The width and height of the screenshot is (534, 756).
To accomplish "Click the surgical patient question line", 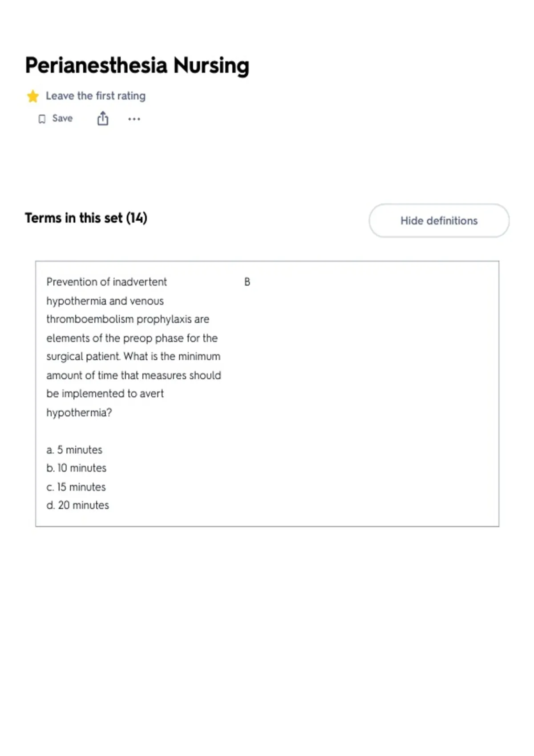I will 133,357.
